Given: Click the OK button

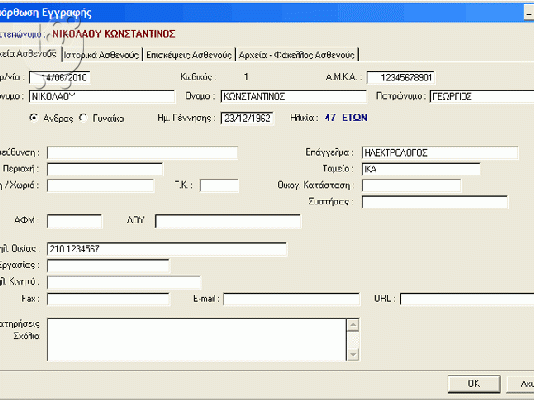Looking at the screenshot, I should point(474,384).
